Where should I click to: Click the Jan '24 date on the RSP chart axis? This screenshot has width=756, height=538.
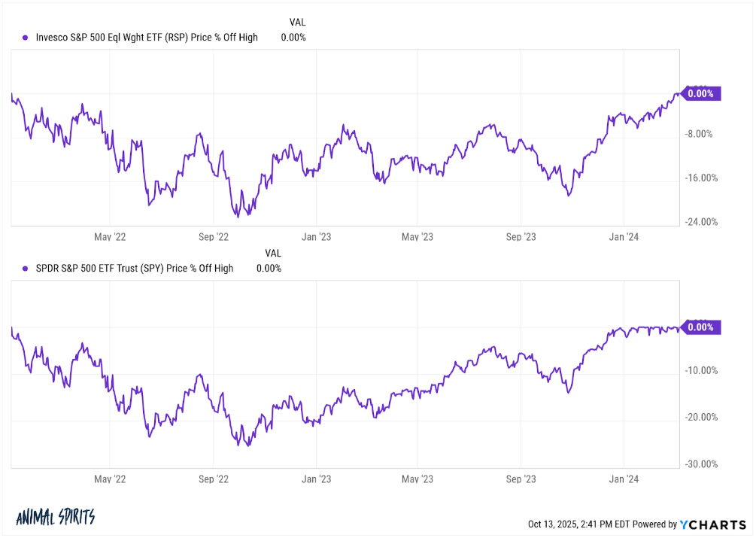coord(623,236)
